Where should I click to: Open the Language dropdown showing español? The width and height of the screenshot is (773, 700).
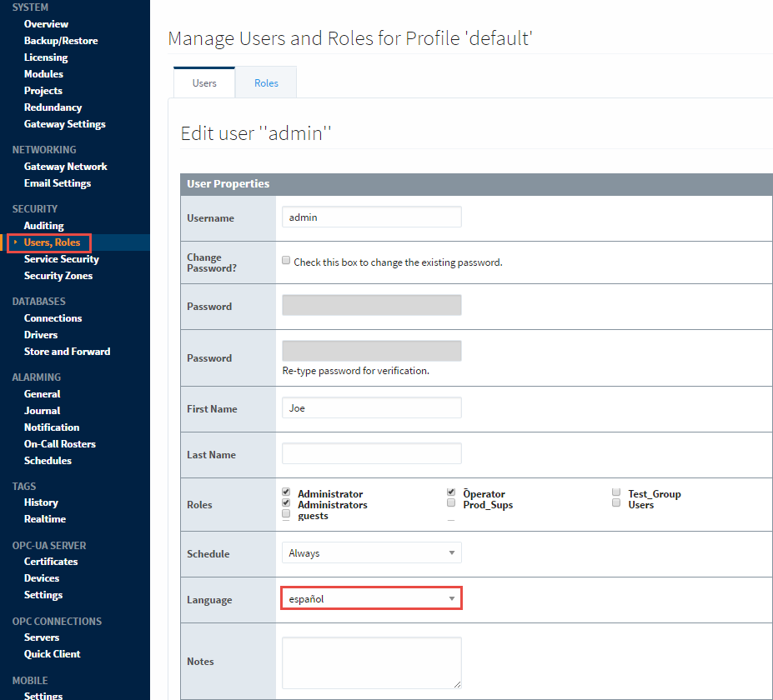(371, 598)
